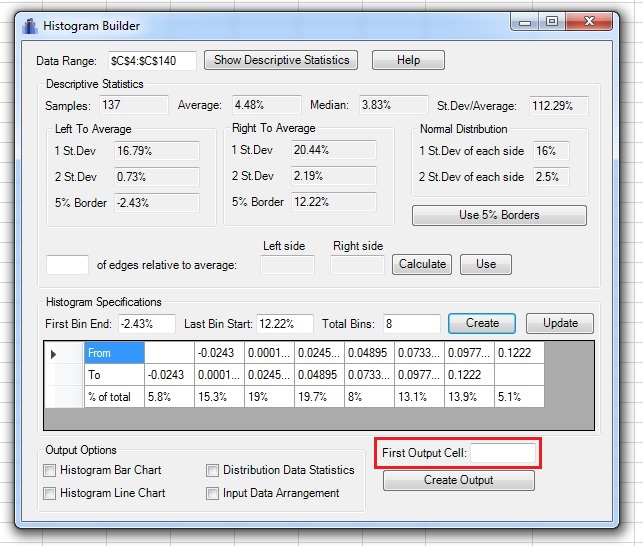Click the Use button next to Calculate
This screenshot has height=546, width=643.
[486, 264]
